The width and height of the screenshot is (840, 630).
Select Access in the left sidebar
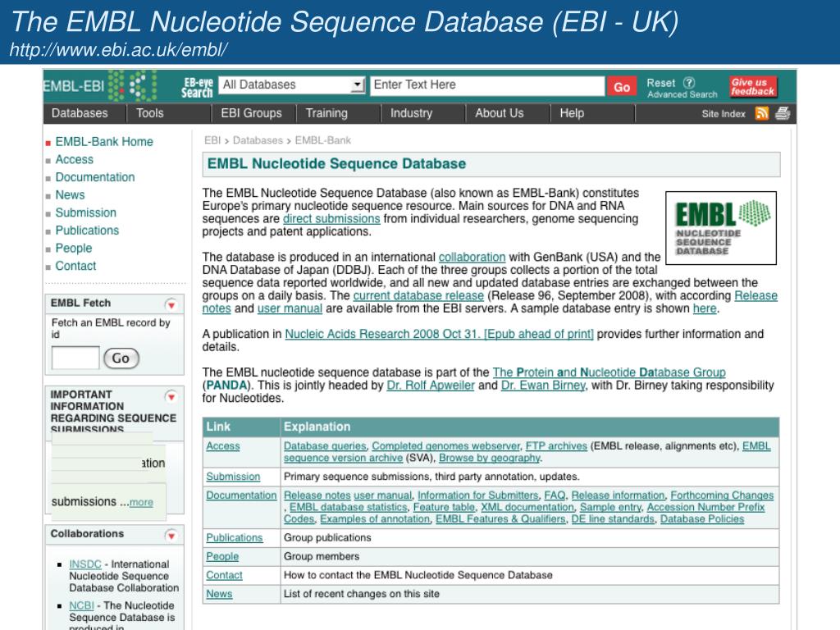coord(74,160)
